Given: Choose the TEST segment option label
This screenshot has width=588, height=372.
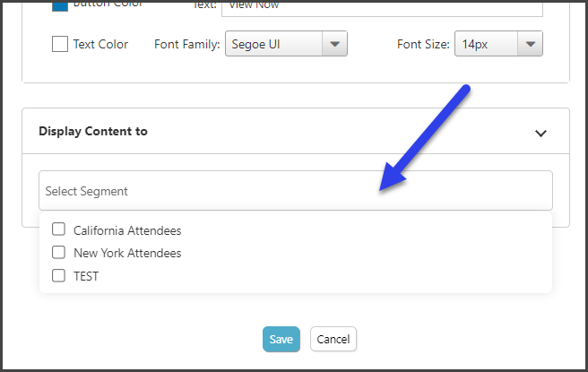Looking at the screenshot, I should 86,276.
